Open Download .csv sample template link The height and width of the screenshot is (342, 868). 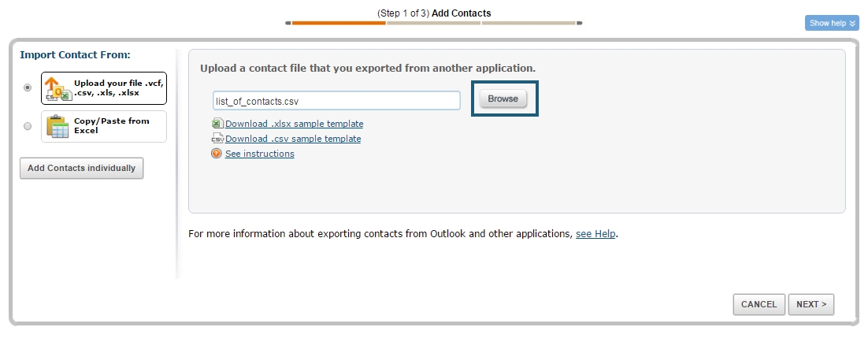pos(293,139)
